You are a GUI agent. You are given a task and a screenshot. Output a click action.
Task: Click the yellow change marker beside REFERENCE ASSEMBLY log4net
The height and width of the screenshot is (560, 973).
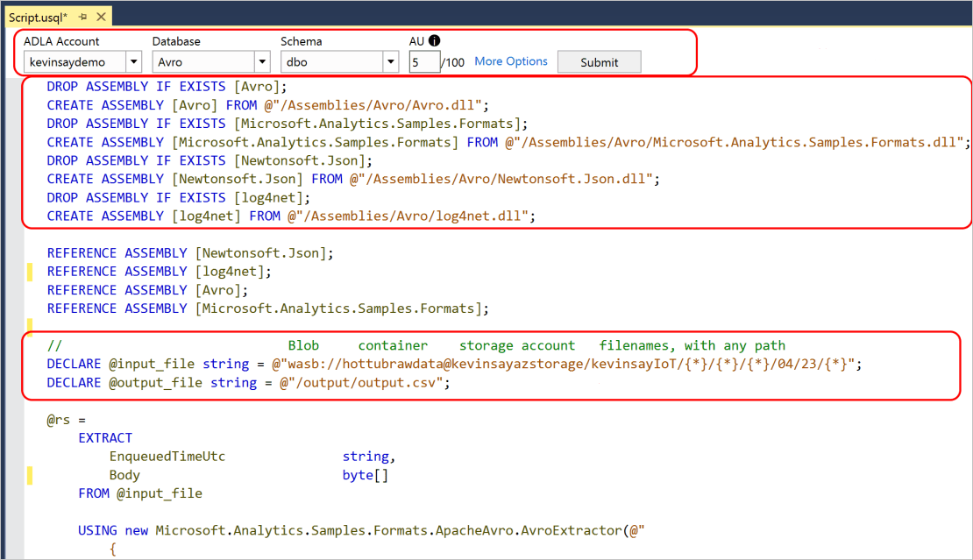pyautogui.click(x=29, y=272)
